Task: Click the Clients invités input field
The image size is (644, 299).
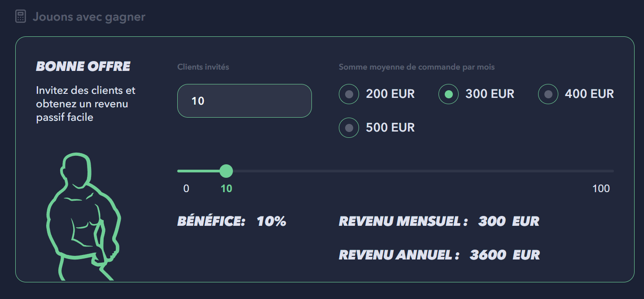Action: click(x=244, y=101)
